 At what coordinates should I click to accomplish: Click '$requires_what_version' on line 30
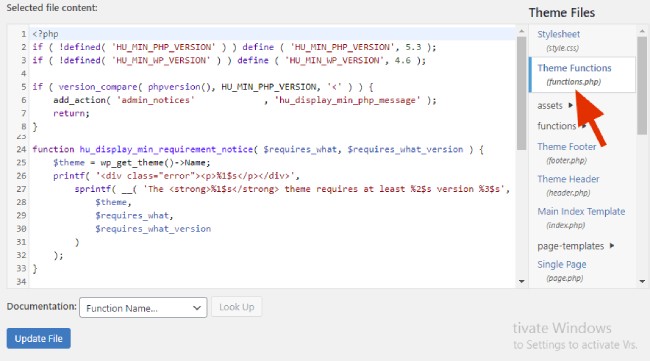coord(153,229)
